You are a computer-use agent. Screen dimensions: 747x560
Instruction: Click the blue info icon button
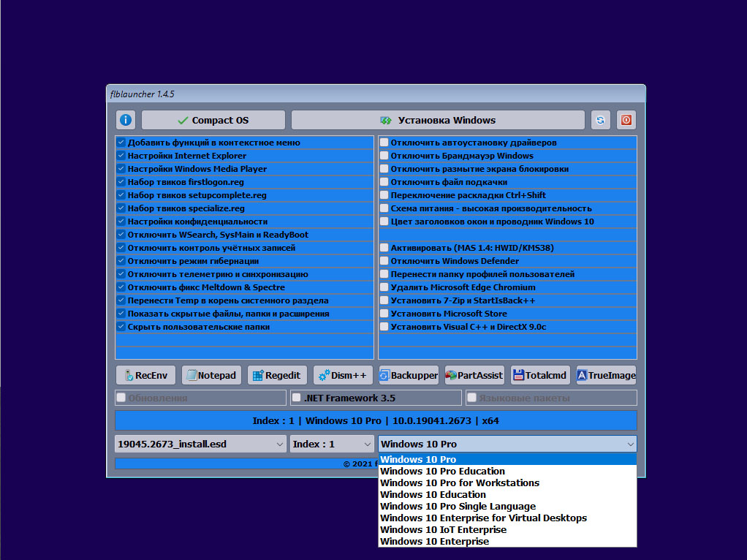tap(126, 120)
